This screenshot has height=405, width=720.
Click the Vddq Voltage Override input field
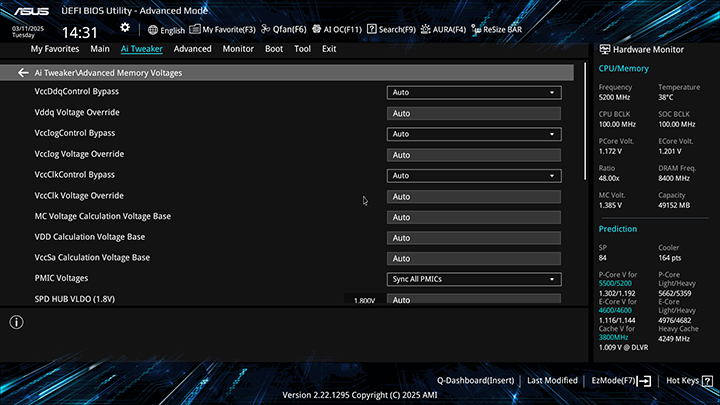click(473, 114)
